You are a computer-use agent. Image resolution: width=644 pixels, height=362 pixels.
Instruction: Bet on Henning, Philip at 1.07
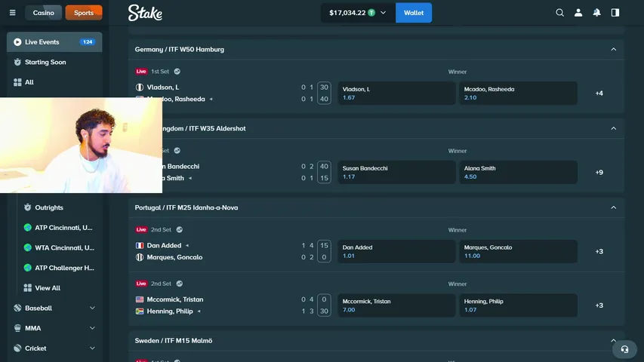pos(518,305)
